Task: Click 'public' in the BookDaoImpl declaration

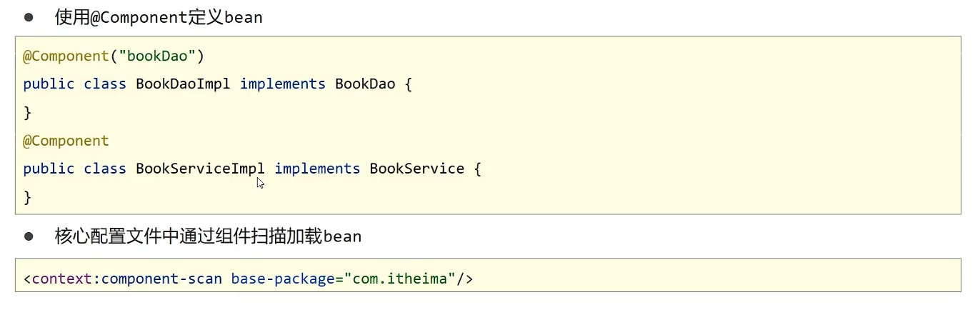Action: [x=49, y=84]
